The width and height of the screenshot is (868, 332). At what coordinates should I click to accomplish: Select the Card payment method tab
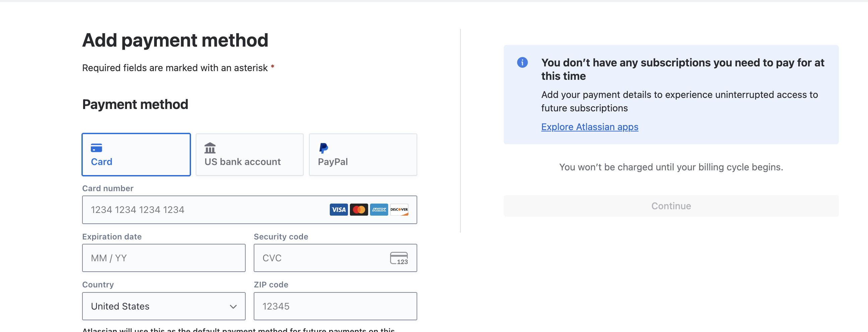click(136, 155)
